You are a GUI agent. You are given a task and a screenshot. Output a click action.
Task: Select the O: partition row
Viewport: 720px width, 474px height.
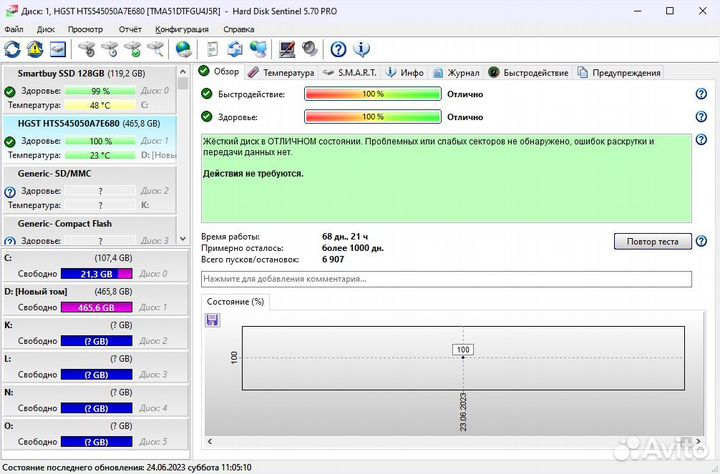tap(96, 434)
